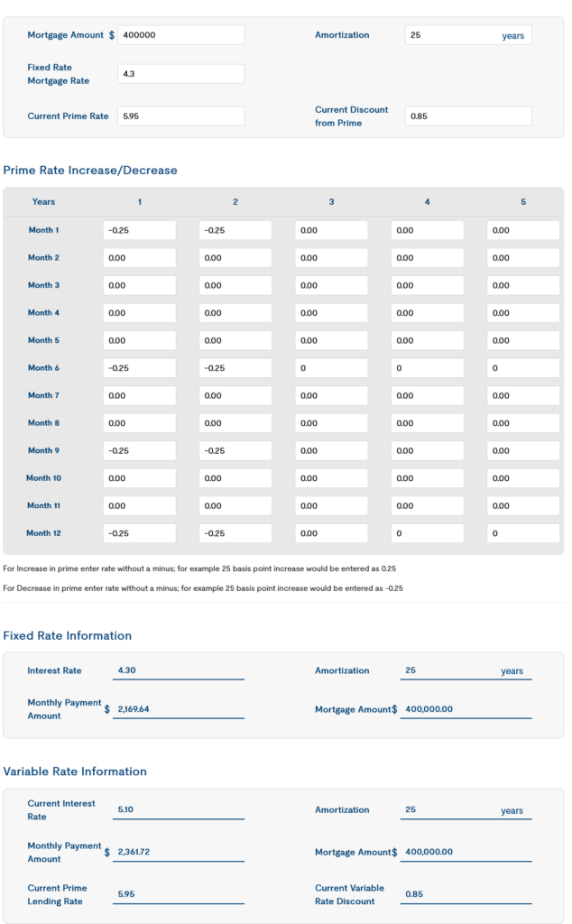The height and width of the screenshot is (924, 572).
Task: Edit Year 5 Month 12 rate cell
Action: pyautogui.click(x=523, y=533)
